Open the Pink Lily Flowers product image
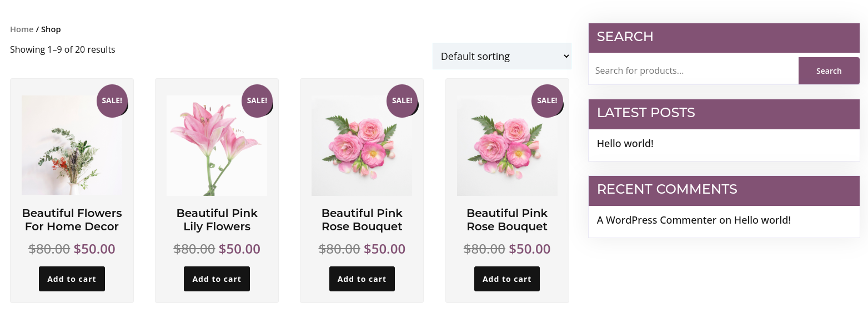868x318 pixels. 217,145
